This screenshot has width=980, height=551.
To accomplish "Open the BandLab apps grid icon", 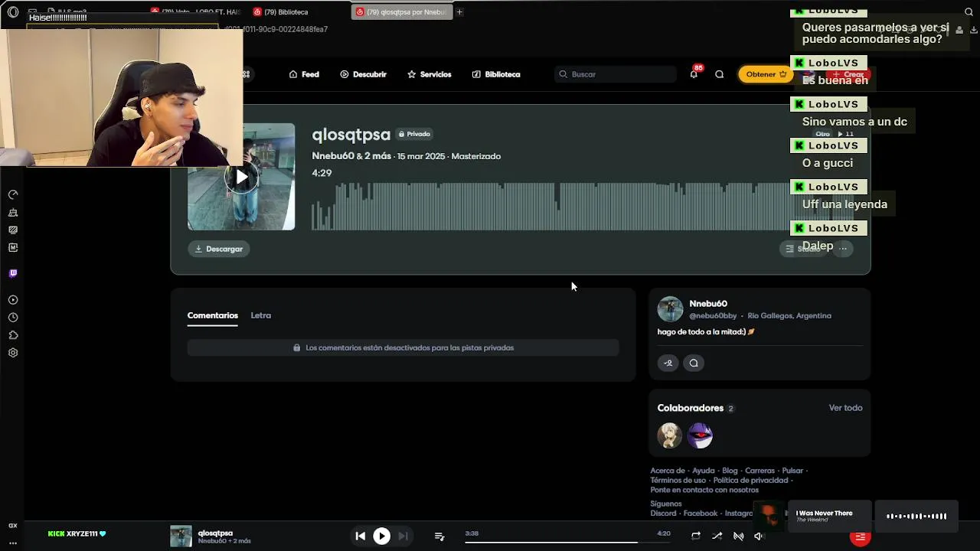I will click(x=246, y=74).
